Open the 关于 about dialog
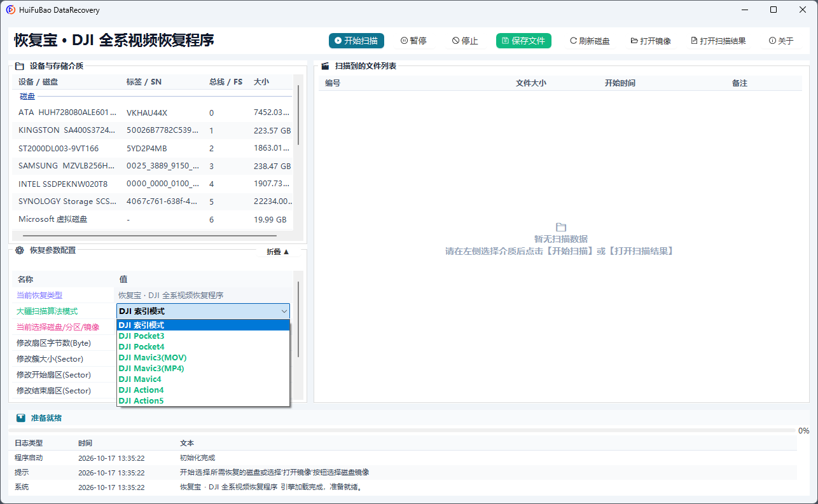This screenshot has width=818, height=504. 781,41
